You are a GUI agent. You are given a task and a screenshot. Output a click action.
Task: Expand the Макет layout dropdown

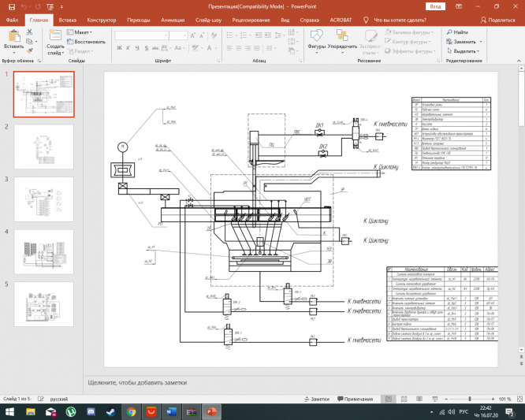(x=80, y=32)
